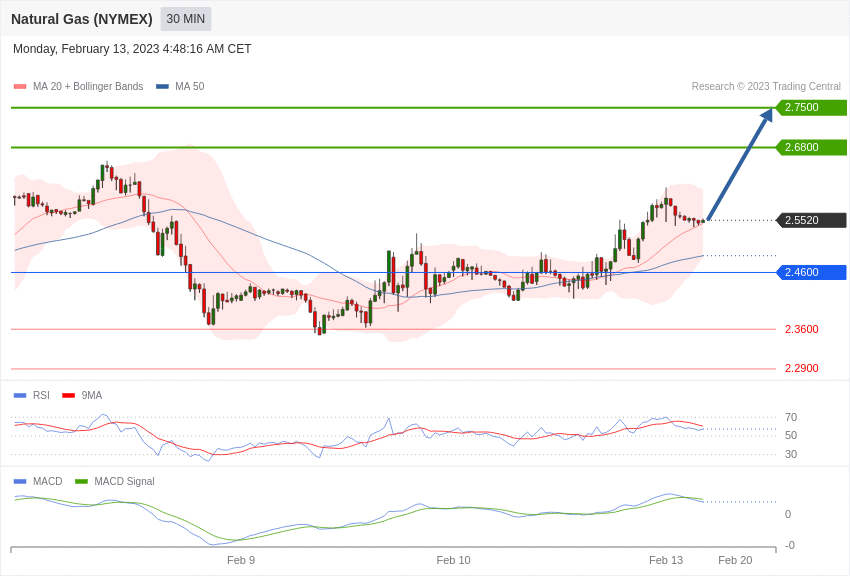Click the MACD blue legend marker

tap(20, 481)
